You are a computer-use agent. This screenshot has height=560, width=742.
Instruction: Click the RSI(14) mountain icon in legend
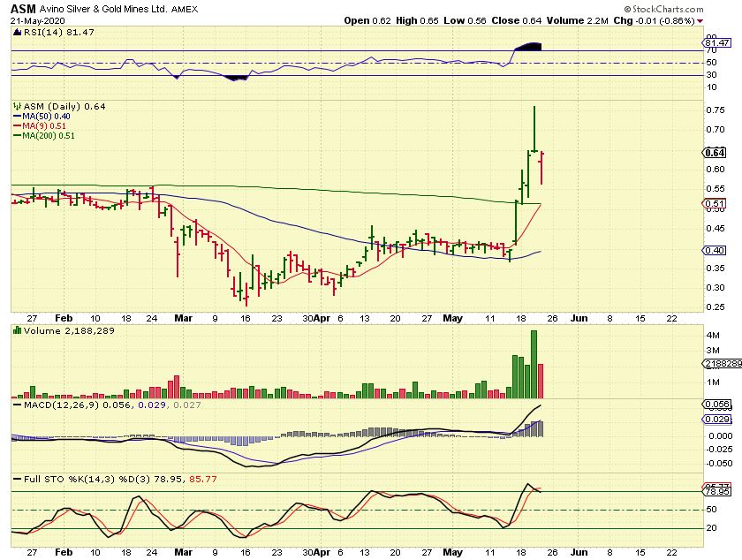(17, 33)
